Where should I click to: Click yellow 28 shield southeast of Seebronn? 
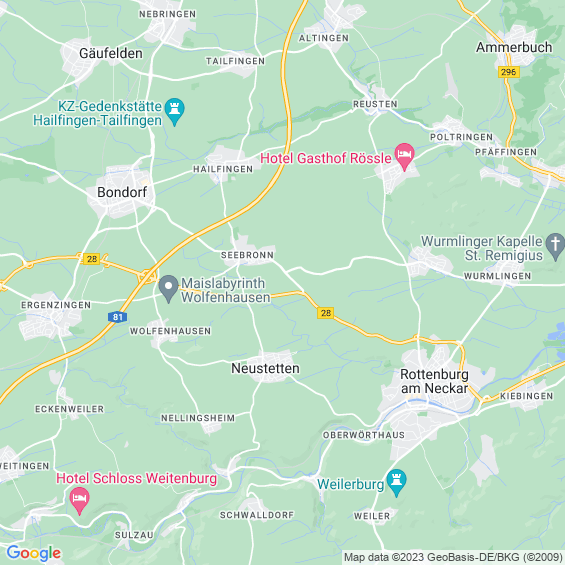click(326, 313)
